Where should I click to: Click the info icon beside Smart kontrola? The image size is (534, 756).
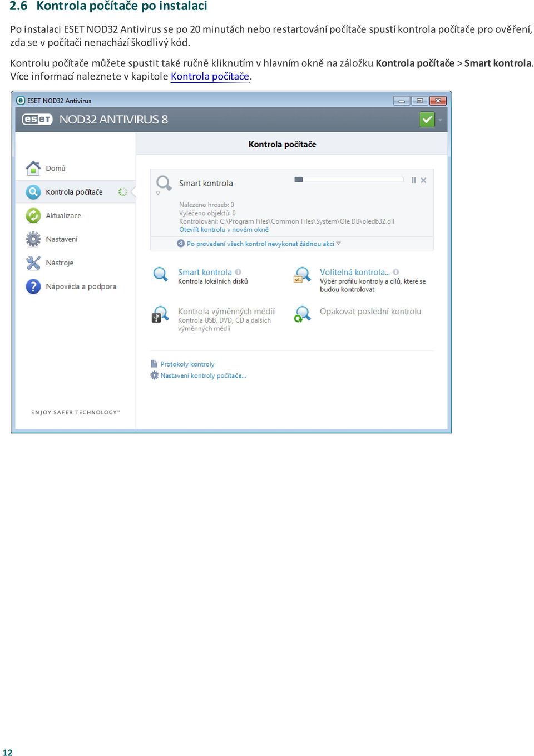coord(238,272)
